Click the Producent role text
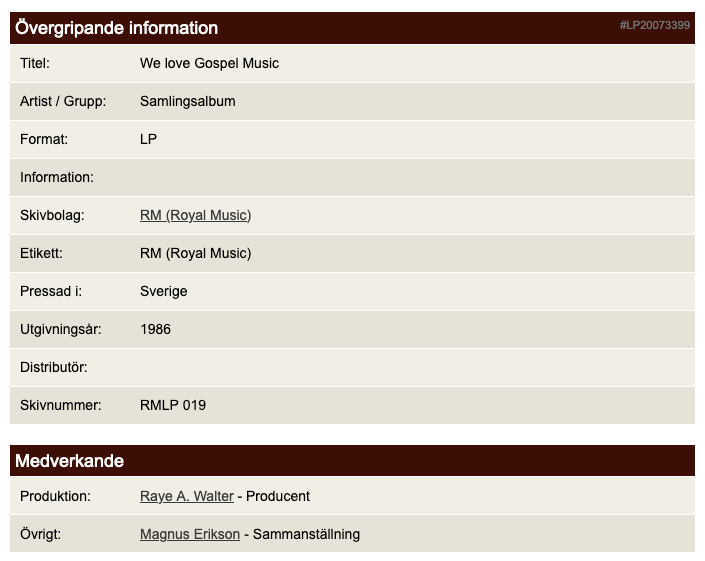The height and width of the screenshot is (561, 705). 278,496
